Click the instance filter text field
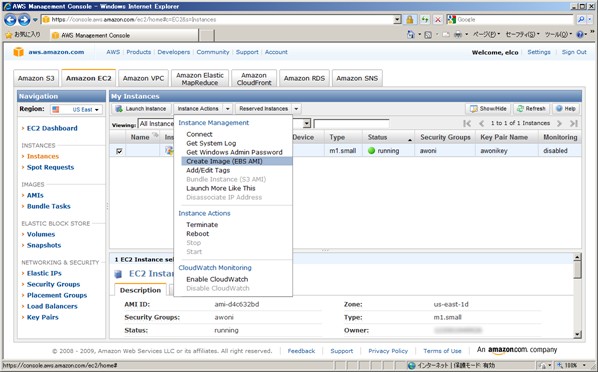 (x=351, y=124)
